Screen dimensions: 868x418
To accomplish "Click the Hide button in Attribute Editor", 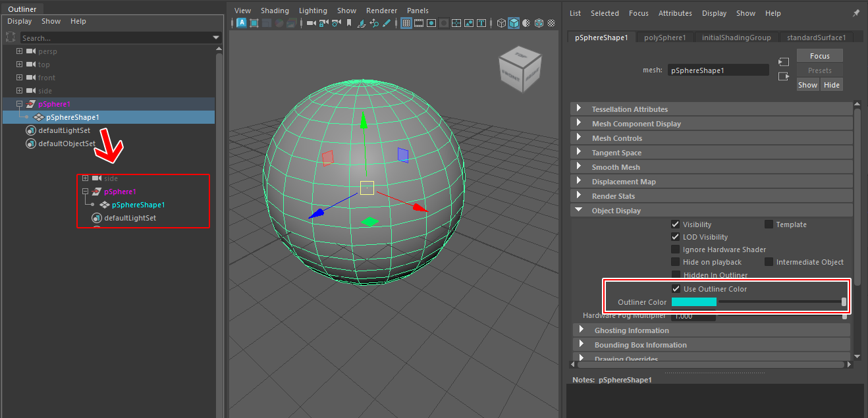I will [x=832, y=85].
